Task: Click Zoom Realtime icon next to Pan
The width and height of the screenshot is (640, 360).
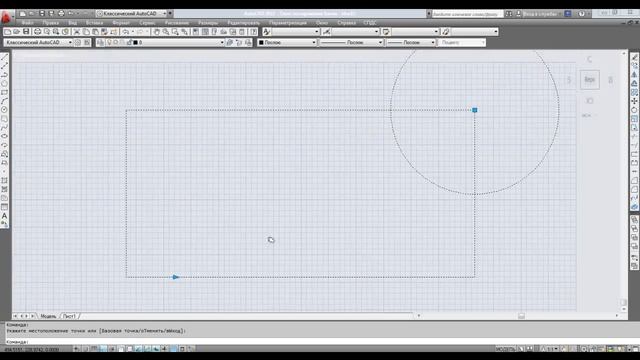Action: (166, 31)
